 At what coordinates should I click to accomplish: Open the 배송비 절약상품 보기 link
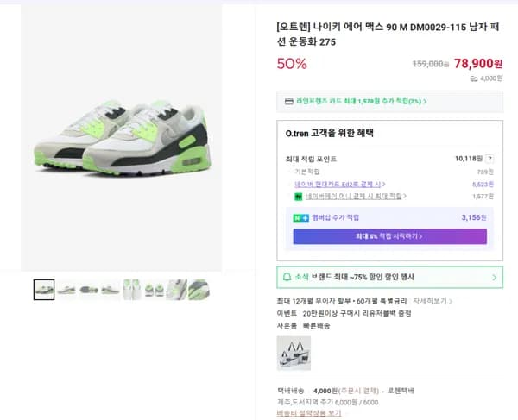click(x=308, y=413)
